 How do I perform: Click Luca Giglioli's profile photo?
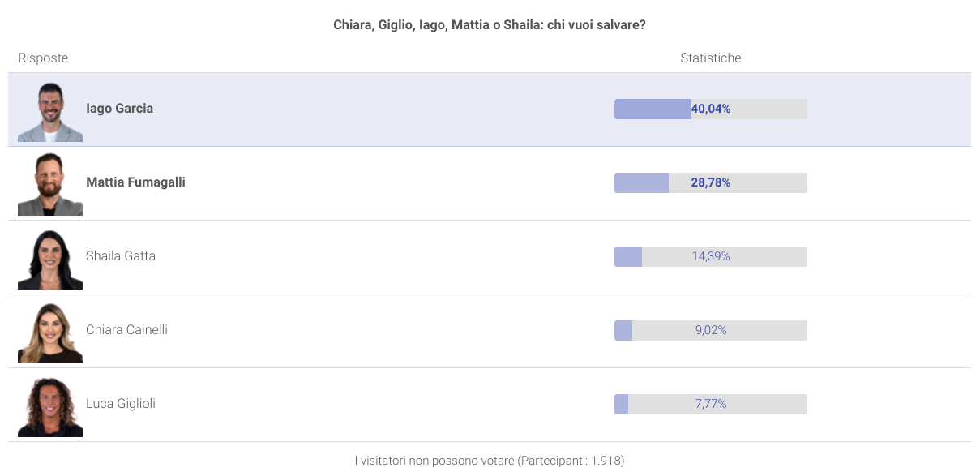(x=50, y=405)
